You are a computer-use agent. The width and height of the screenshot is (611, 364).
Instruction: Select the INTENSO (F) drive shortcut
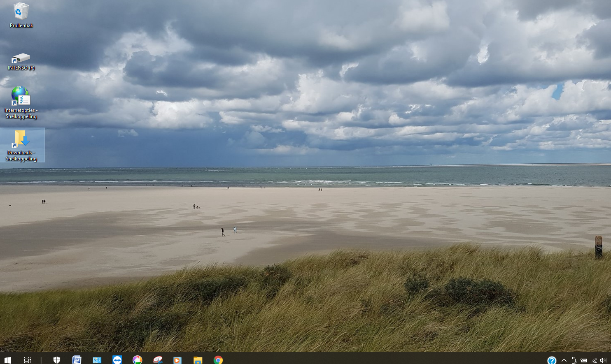tap(21, 62)
